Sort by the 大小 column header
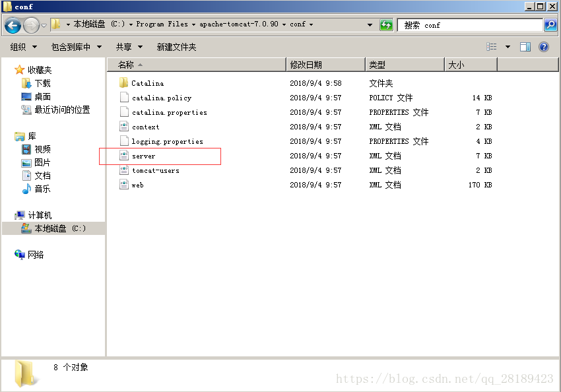The image size is (561, 392). (471, 65)
